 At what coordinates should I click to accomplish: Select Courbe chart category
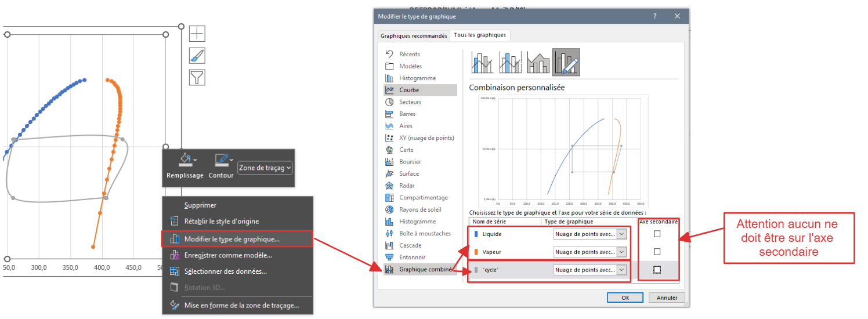point(420,90)
